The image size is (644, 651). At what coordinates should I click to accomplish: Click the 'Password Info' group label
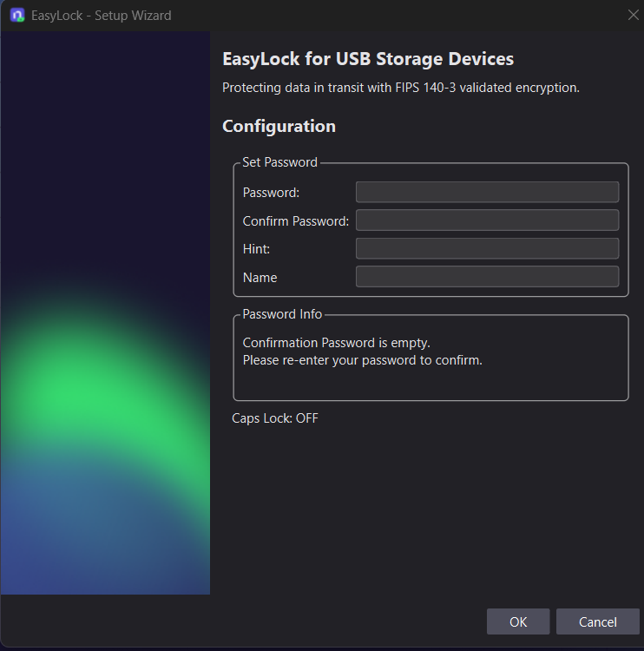(x=282, y=314)
